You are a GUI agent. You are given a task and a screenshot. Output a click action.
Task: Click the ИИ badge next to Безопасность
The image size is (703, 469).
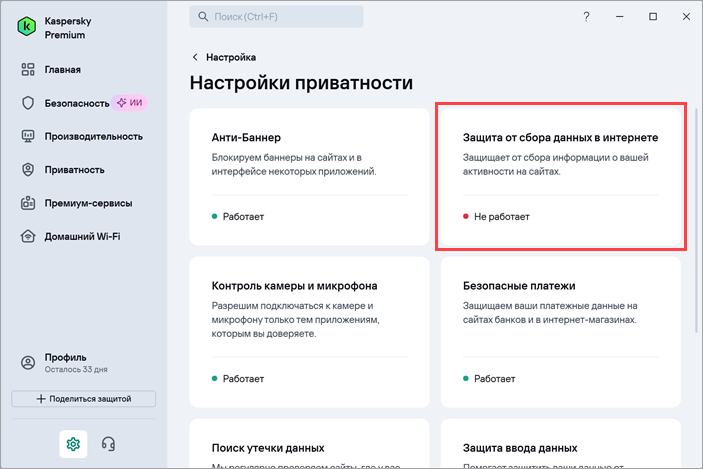[130, 103]
